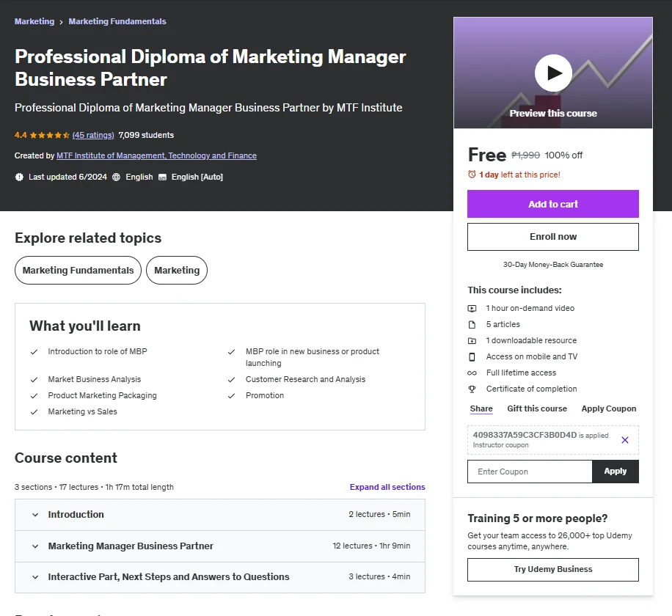Click the coupon code 4098337A59C3CF3B0D4D
The image size is (672, 616).
pyautogui.click(x=525, y=435)
